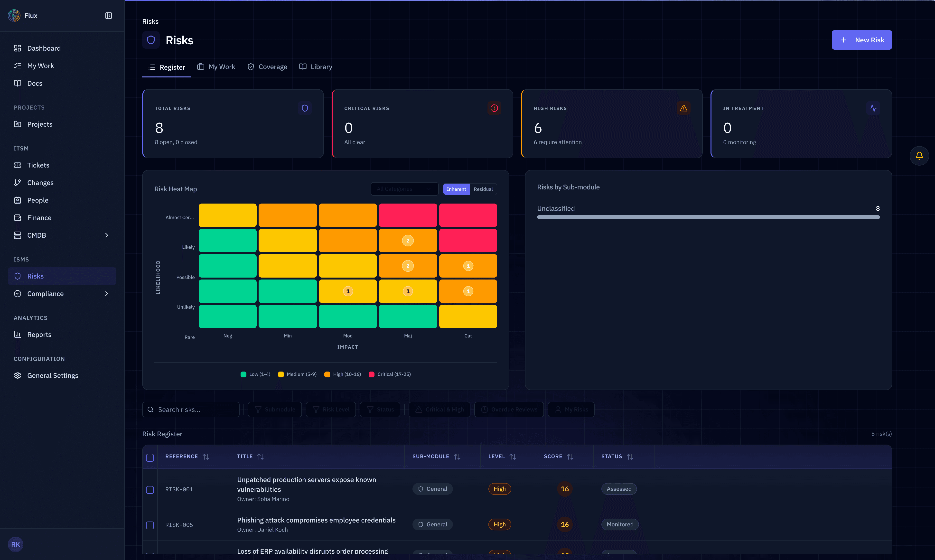Image resolution: width=935 pixels, height=560 pixels.
Task: Expand the CMDB sidebar section
Action: 106,235
